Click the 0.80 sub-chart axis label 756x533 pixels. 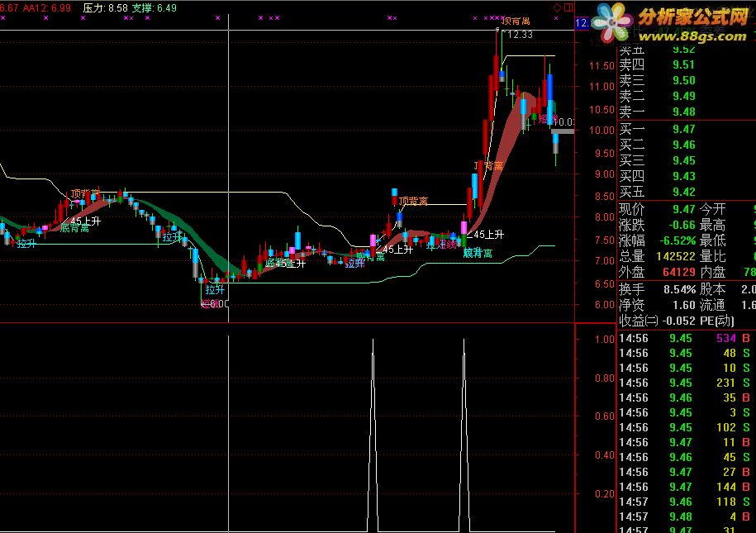click(604, 378)
